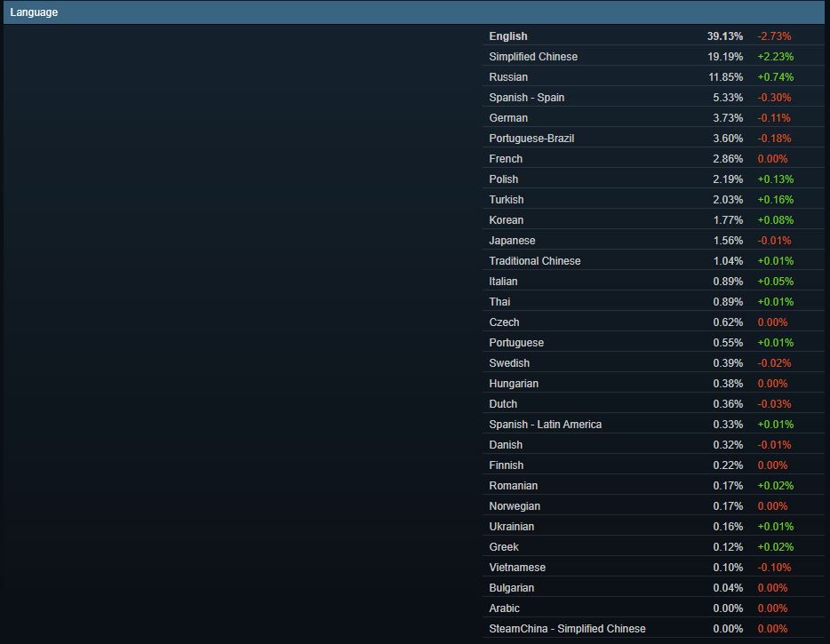Click English share value 39.13%
830x644 pixels.
tap(724, 36)
